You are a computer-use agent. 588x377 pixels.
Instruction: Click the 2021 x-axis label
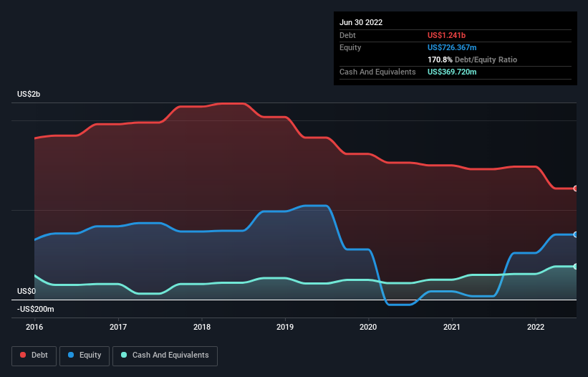tap(452, 327)
